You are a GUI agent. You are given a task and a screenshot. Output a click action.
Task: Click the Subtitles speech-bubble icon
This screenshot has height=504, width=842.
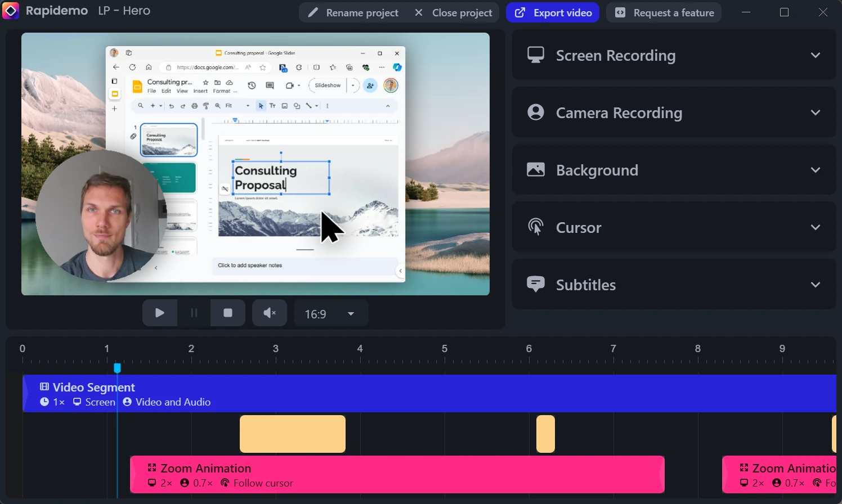click(535, 283)
